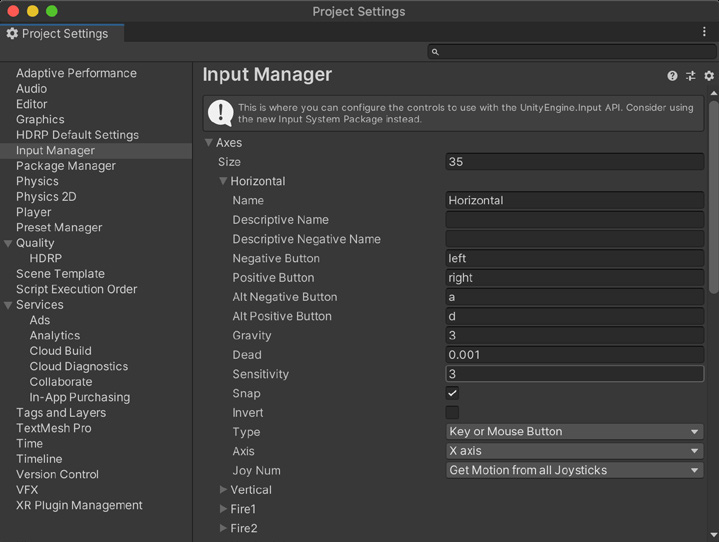
Task: Open Timeline settings
Action: pos(39,459)
